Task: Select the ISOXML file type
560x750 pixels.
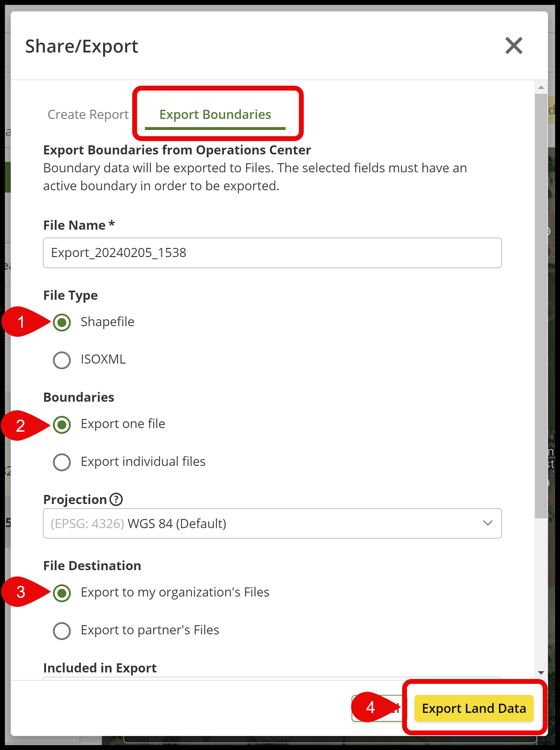Action: pos(62,360)
